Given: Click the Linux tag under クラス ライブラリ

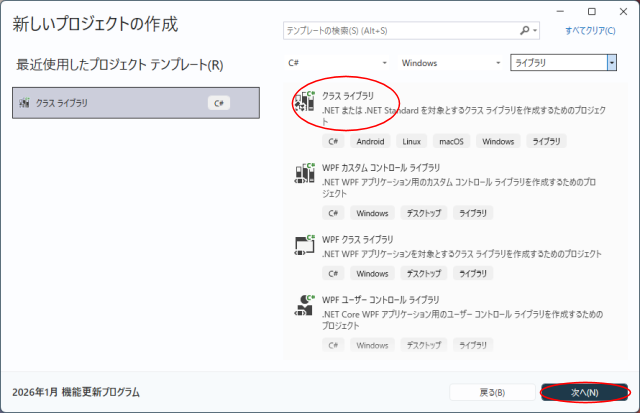Looking at the screenshot, I should 412,142.
